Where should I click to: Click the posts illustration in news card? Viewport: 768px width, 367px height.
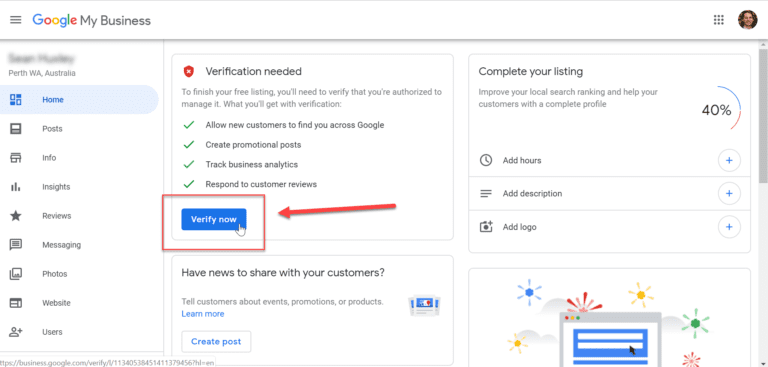click(424, 306)
